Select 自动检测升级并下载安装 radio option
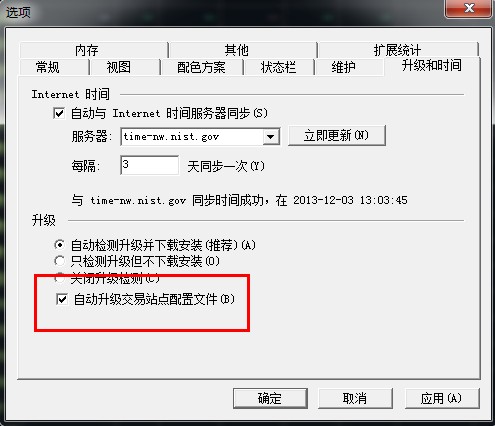 click(59, 245)
